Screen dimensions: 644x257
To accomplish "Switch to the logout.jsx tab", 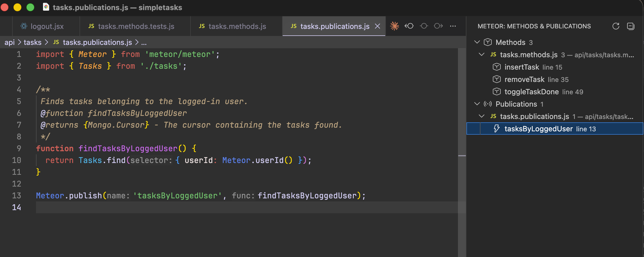I will point(47,26).
